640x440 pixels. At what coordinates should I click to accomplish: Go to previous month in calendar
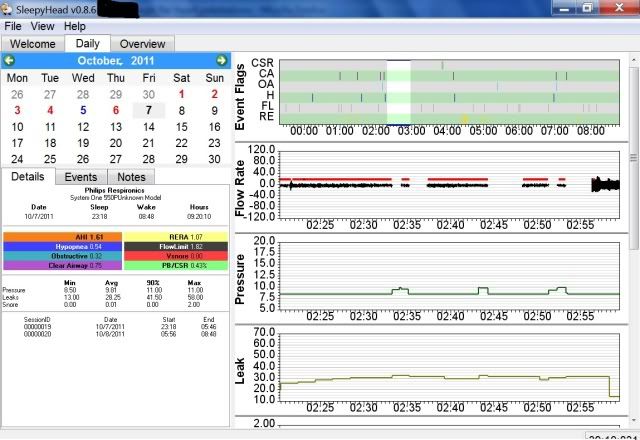pos(9,61)
